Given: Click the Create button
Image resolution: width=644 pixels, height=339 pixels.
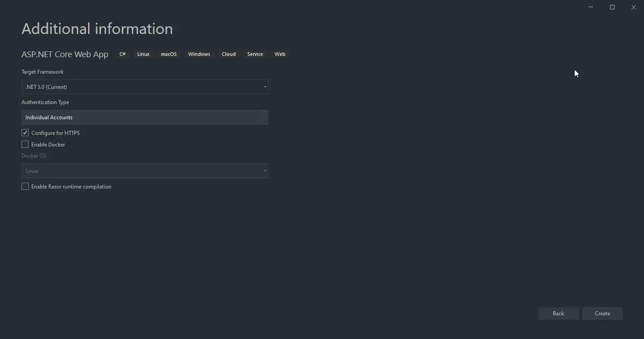Looking at the screenshot, I should coord(602,314).
